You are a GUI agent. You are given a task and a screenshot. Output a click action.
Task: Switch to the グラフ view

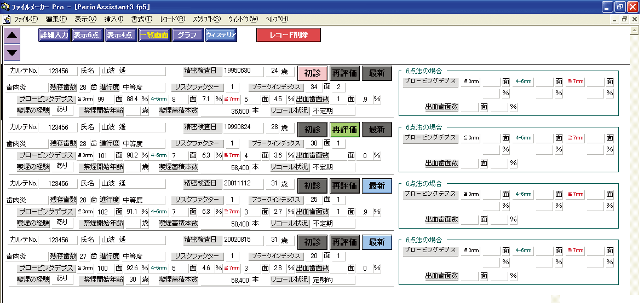tap(187, 35)
